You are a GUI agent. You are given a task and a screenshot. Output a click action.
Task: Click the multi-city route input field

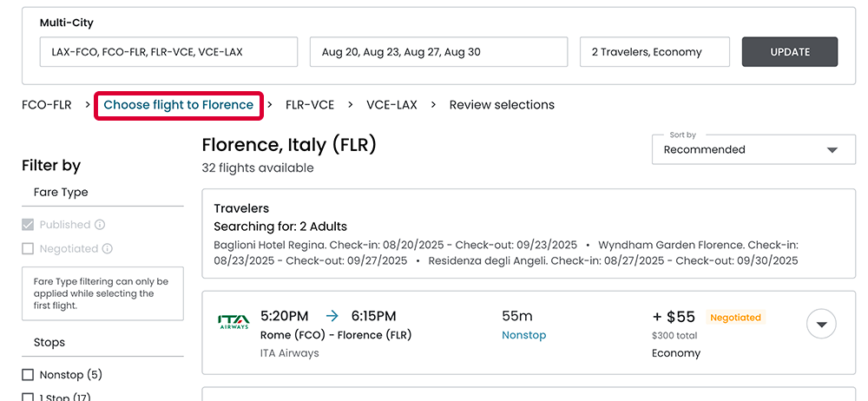[x=168, y=52]
